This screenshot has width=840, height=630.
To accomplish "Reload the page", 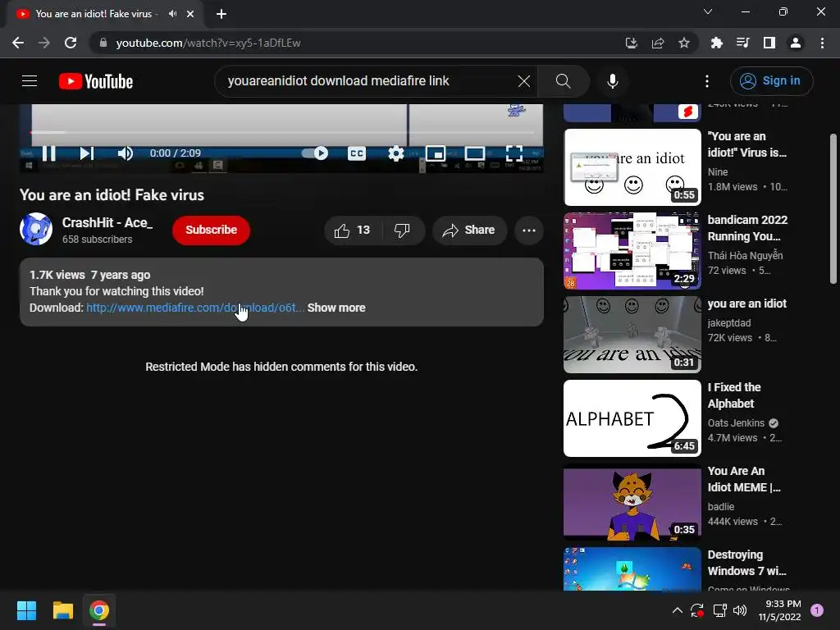I will pyautogui.click(x=71, y=43).
